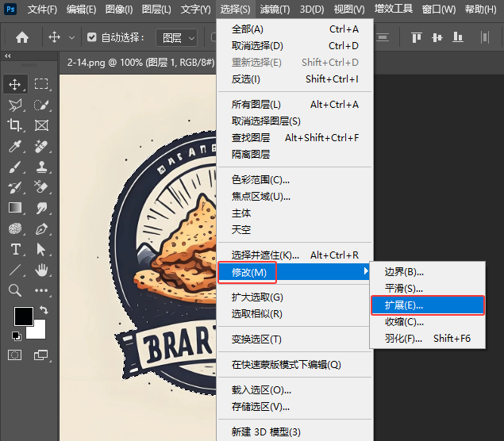Select 存储选区(V)... menu entry
Viewport: 504px width, 441px height.
pos(295,407)
